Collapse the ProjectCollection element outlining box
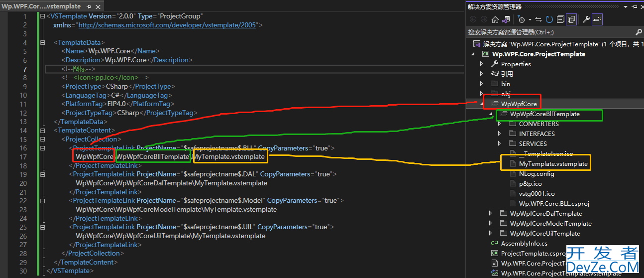 pos(42,139)
